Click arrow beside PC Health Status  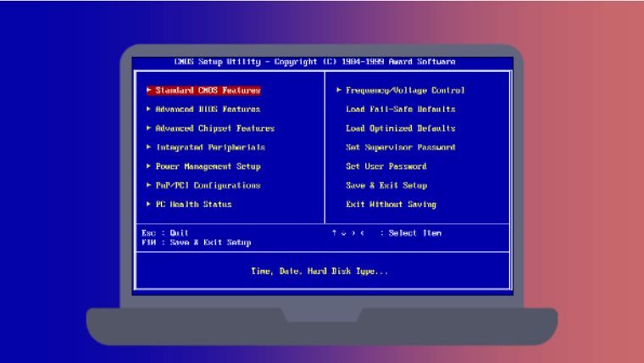click(x=149, y=204)
